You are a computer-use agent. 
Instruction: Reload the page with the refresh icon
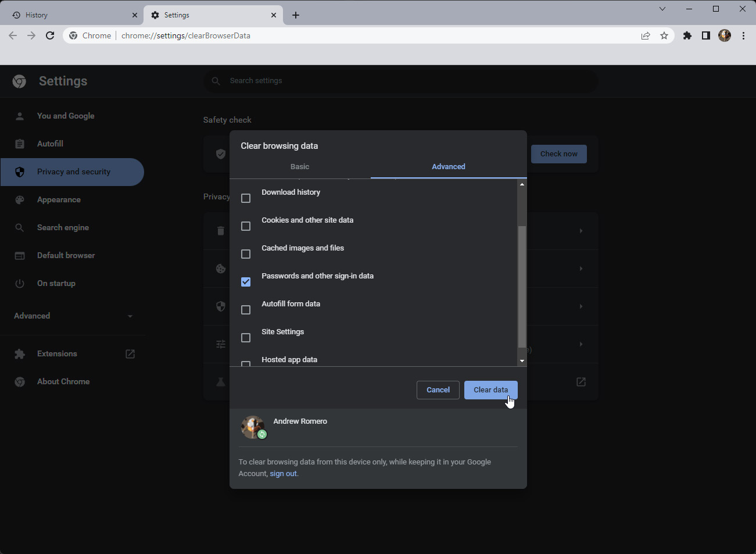50,35
